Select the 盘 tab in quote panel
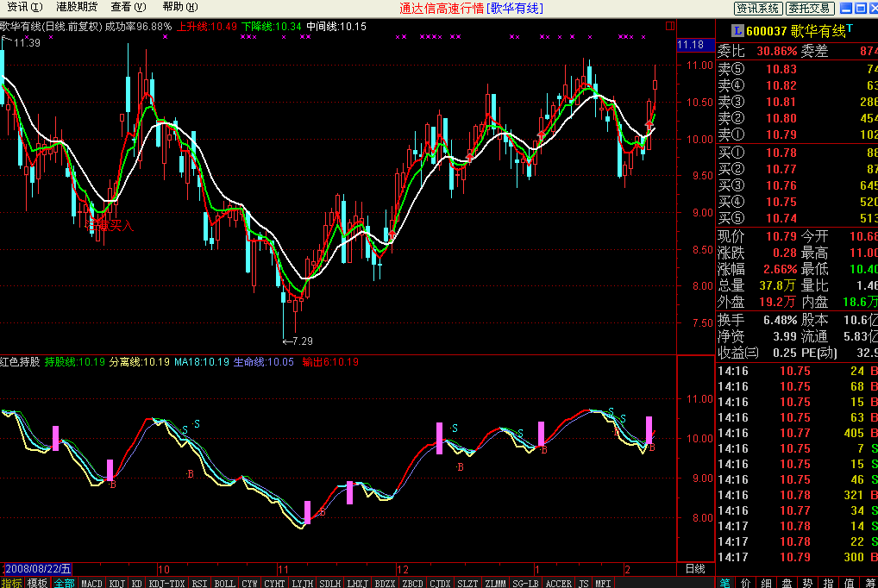Screen dimensions: 878x588 tap(787, 583)
